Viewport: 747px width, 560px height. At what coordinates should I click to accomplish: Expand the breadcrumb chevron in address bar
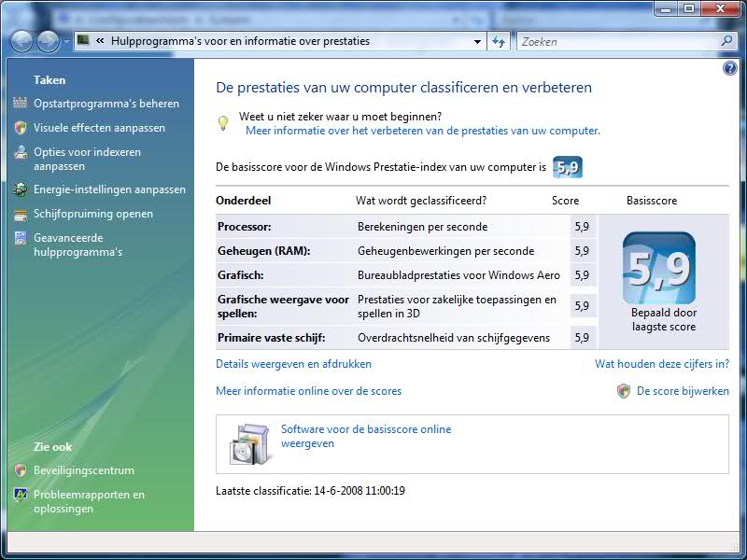tap(99, 41)
